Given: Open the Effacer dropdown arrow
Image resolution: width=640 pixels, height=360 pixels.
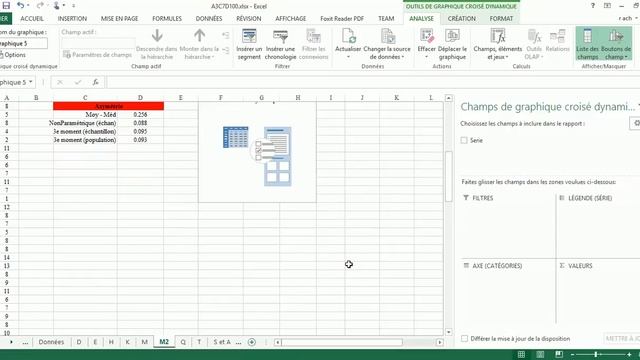Looking at the screenshot, I should coord(427,57).
